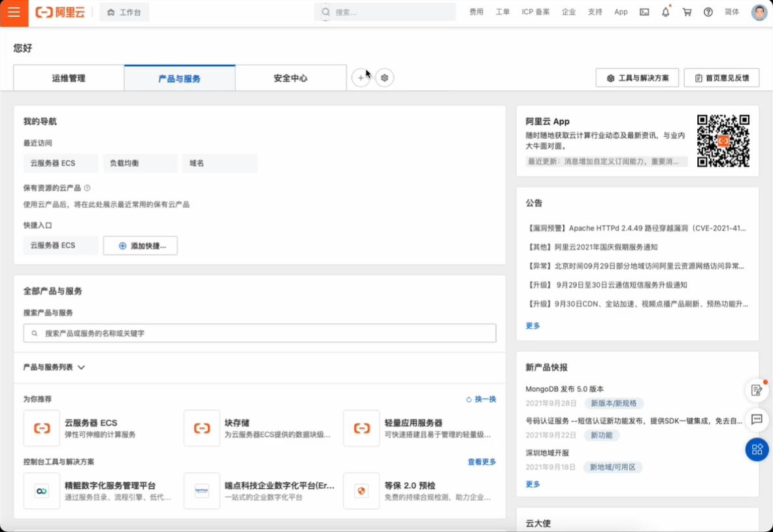Viewport: 773px width, 532px height.
Task: Open the ICP 备案 menu
Action: pos(535,12)
